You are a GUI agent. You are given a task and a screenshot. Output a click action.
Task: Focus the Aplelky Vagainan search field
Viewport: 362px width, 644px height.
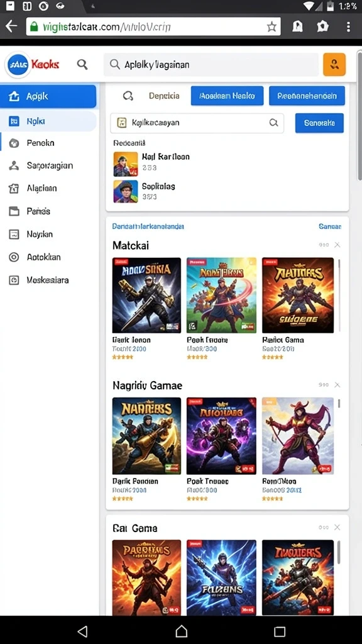(211, 65)
